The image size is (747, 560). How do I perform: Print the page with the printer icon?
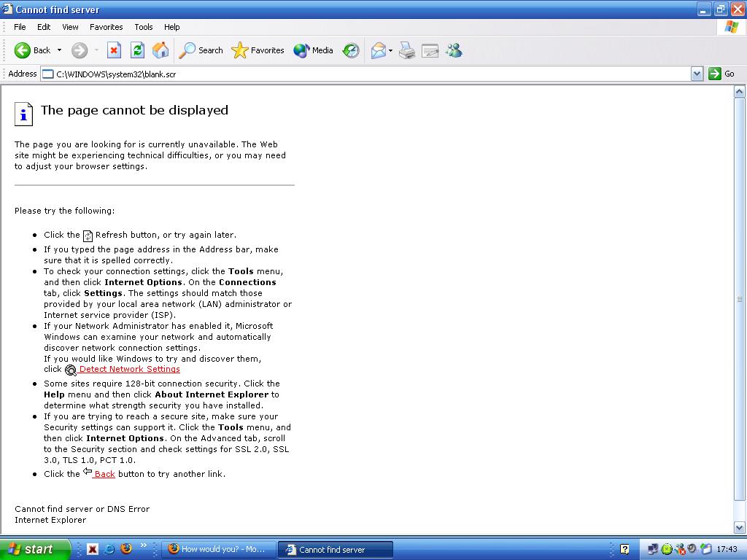(x=407, y=50)
